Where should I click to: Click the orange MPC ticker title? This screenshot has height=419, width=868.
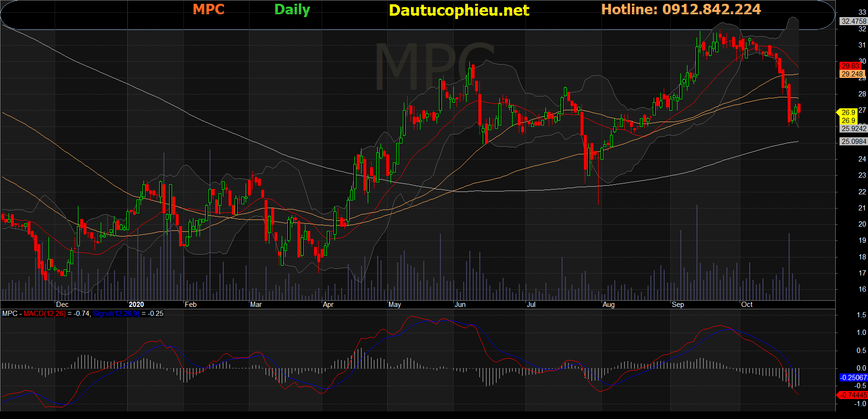tap(209, 9)
